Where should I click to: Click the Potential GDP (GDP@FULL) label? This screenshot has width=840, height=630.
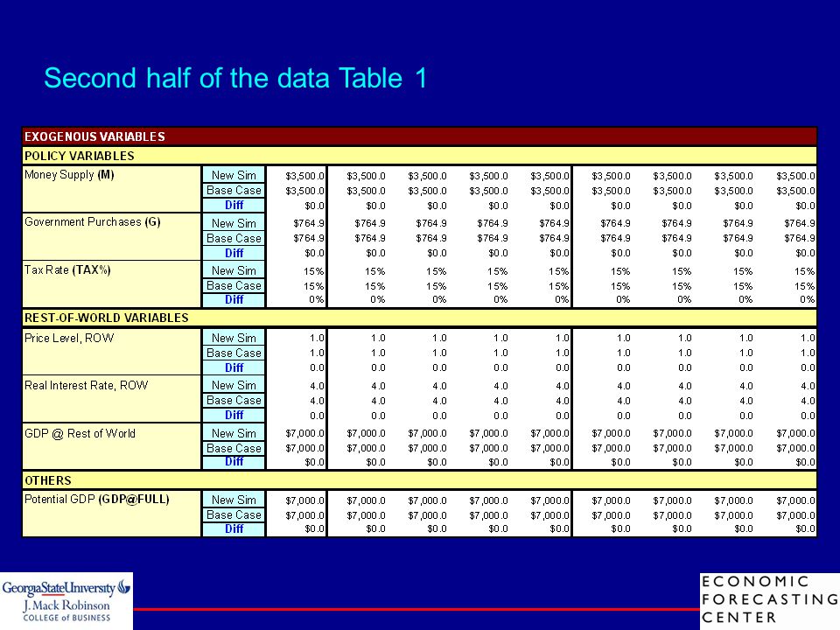click(97, 500)
